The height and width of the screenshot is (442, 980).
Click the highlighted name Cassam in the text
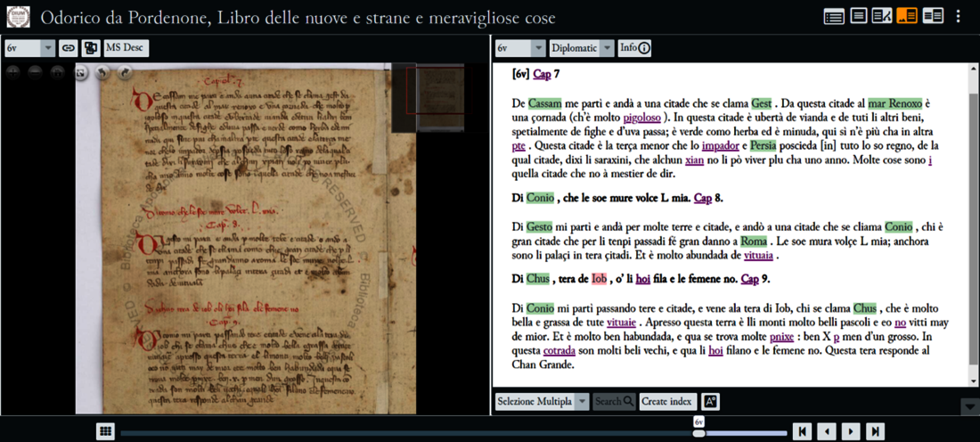click(544, 103)
